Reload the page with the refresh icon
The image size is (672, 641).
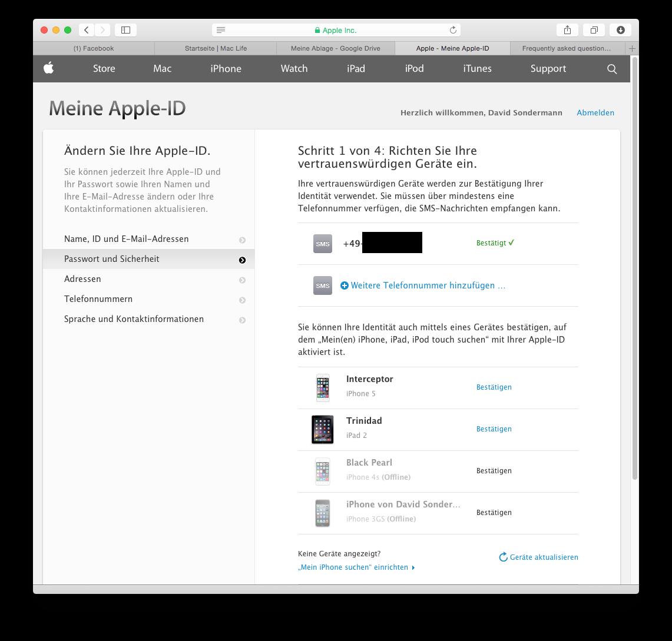tap(453, 30)
